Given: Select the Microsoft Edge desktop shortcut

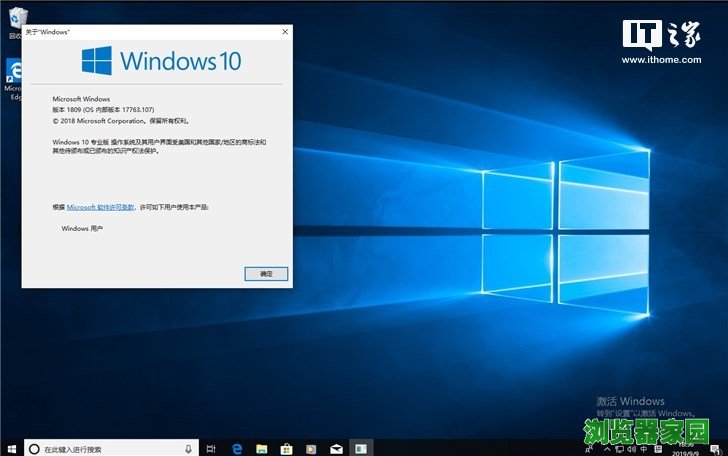Looking at the screenshot, I should 12,75.
